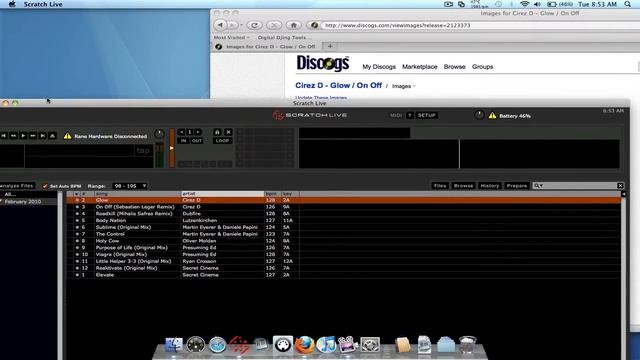Screen dimensions: 640x360
Task: Skip to next track in deck transport
Action: [x=42, y=136]
